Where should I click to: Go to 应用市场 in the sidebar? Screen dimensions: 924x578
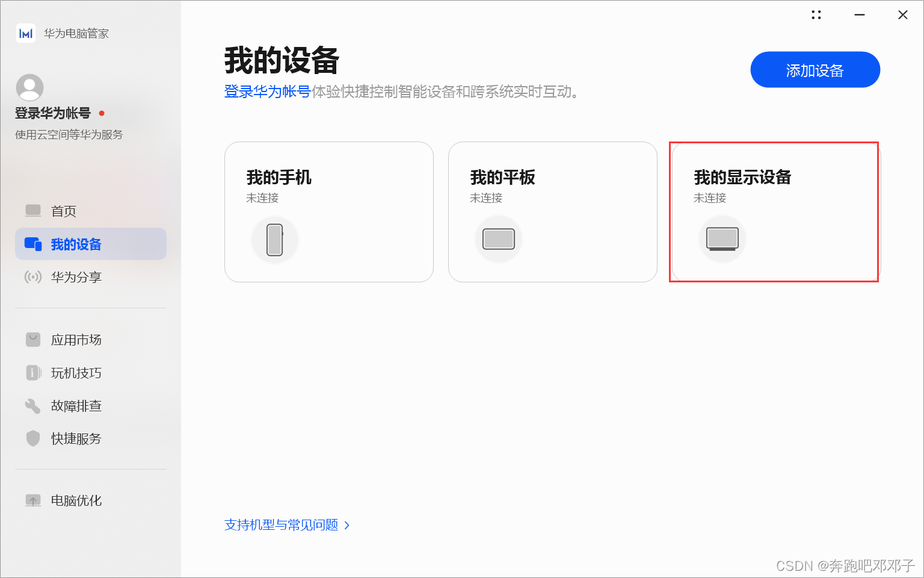pos(91,340)
